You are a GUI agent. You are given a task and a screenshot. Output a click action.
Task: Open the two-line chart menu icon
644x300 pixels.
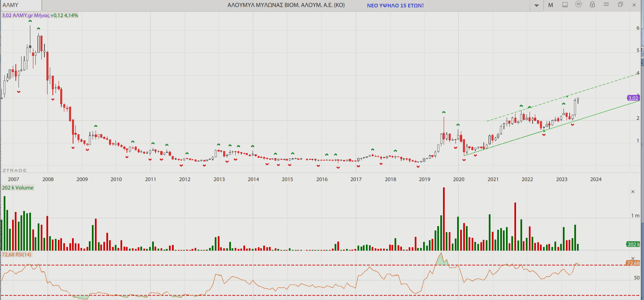(606, 4)
